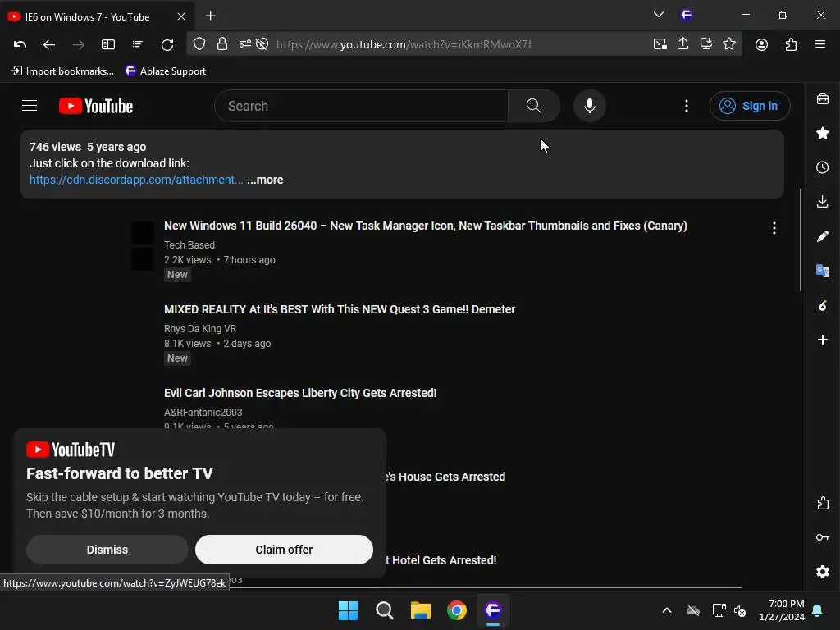Screen dimensions: 840x630
Task: Open the notes pencil icon in sidebar
Action: click(x=822, y=236)
